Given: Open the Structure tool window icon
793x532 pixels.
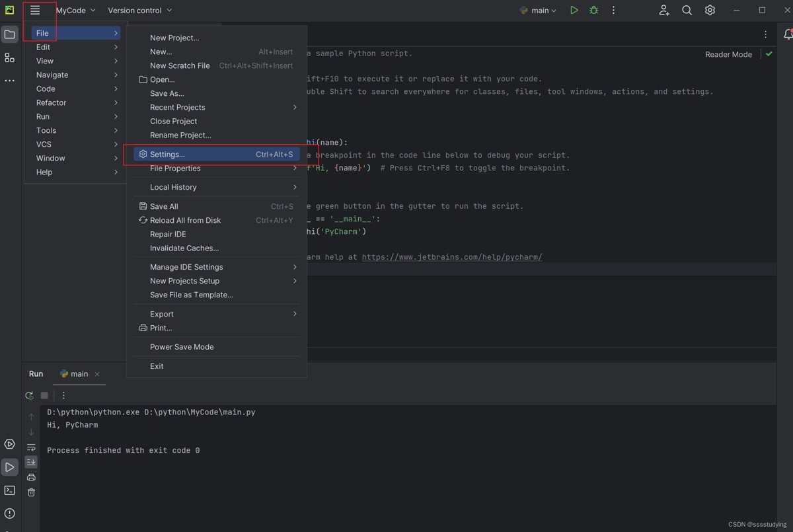Looking at the screenshot, I should (10, 58).
